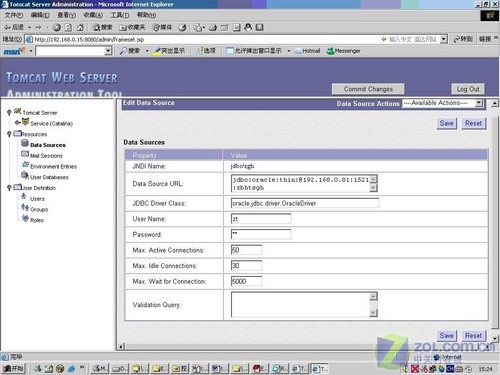The image size is (500, 375).
Task: Click the Max. Active Connections field
Action: coord(246,250)
